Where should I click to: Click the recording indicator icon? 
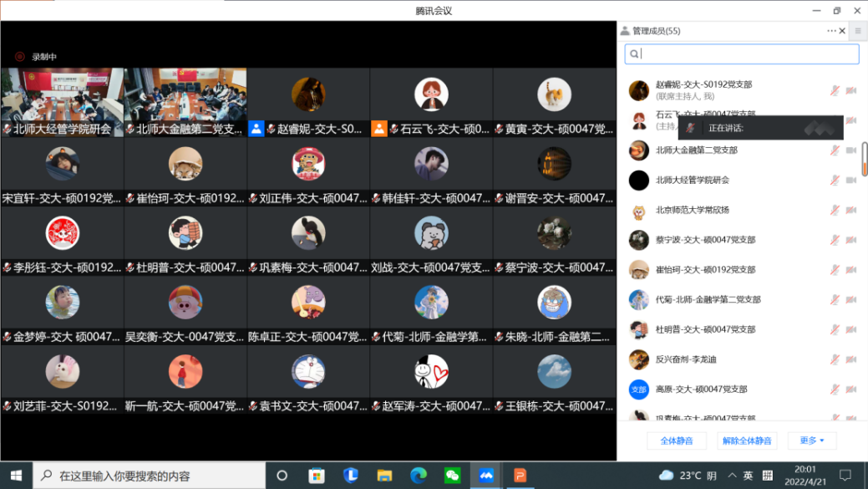click(19, 57)
